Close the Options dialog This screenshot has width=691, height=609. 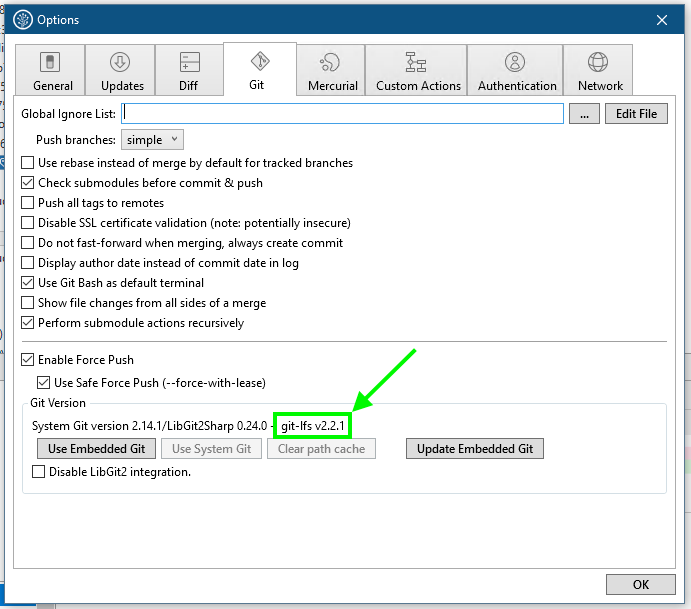661,20
